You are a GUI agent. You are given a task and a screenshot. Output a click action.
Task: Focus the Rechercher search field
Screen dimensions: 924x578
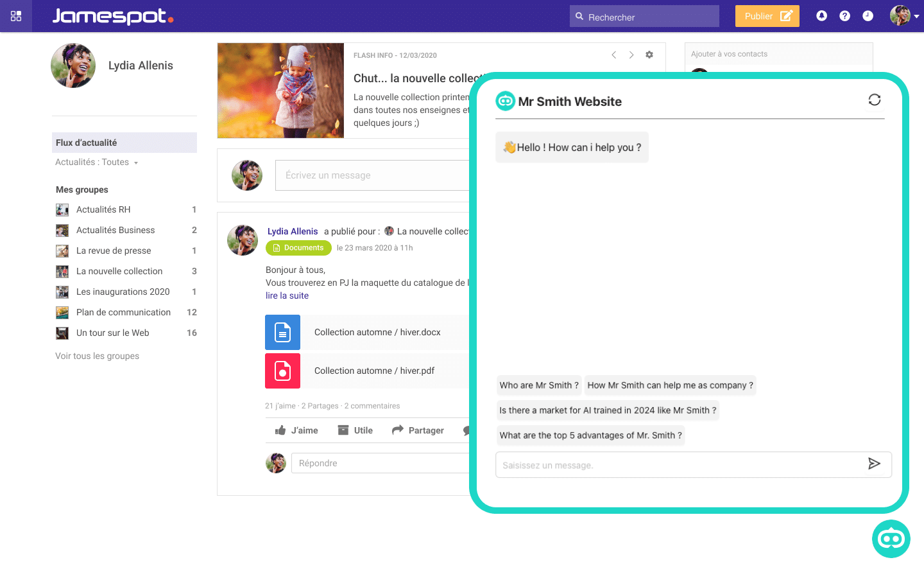point(644,16)
